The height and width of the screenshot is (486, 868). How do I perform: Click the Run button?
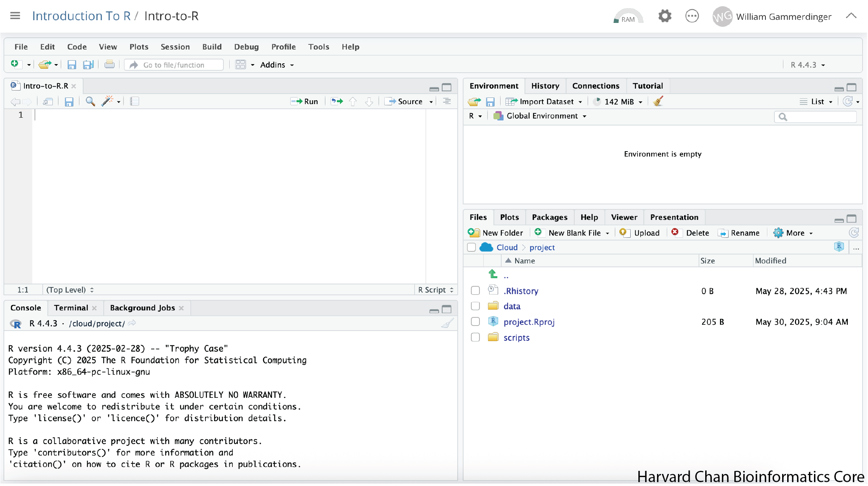[305, 101]
